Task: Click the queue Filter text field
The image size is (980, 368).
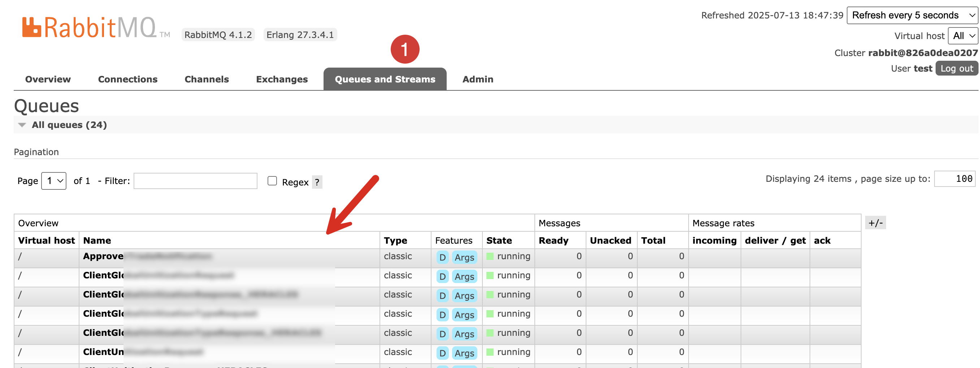Action: pos(195,181)
